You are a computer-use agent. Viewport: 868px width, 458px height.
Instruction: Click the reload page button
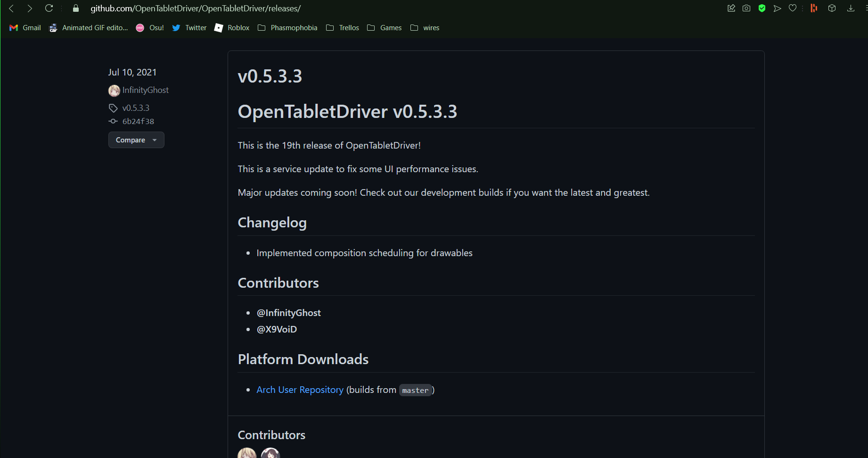[49, 8]
